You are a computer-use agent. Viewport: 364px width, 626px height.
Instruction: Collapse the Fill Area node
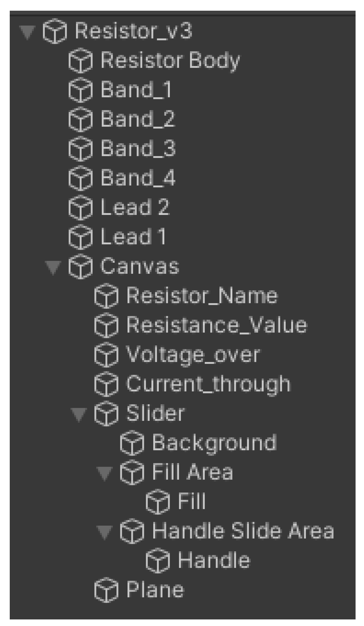[105, 473]
